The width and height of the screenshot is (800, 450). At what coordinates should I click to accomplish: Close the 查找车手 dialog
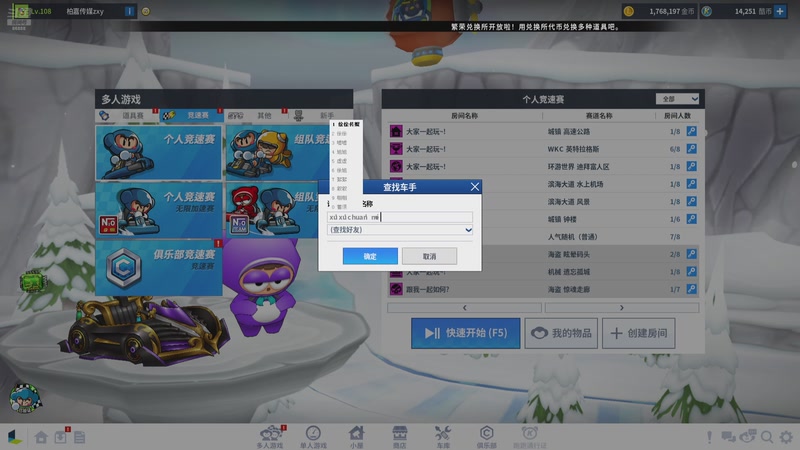474,187
